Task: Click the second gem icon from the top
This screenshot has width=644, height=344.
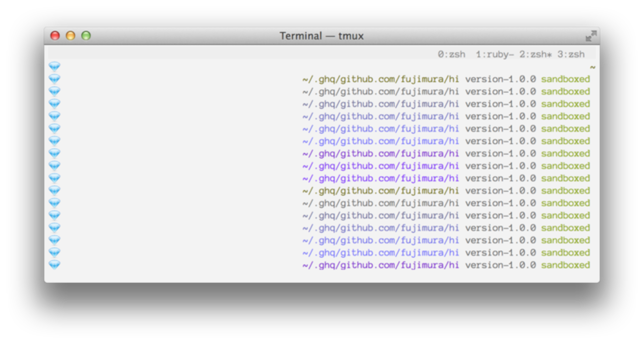Action: [x=54, y=79]
